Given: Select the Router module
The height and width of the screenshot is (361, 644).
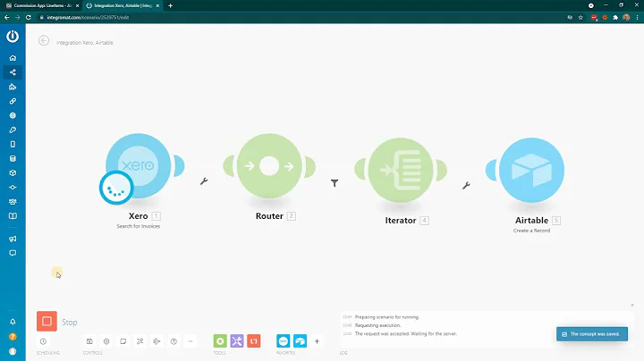Looking at the screenshot, I should [269, 165].
